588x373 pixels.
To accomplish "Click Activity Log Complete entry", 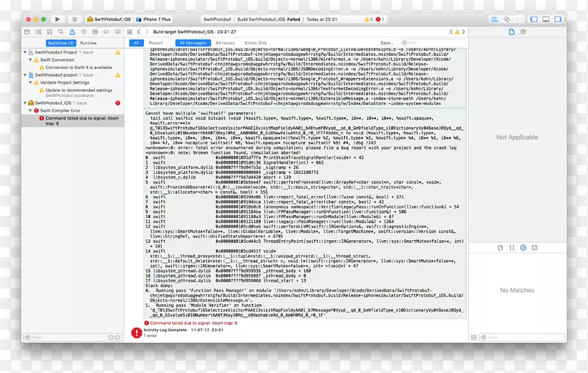I will pyautogui.click(x=165, y=330).
